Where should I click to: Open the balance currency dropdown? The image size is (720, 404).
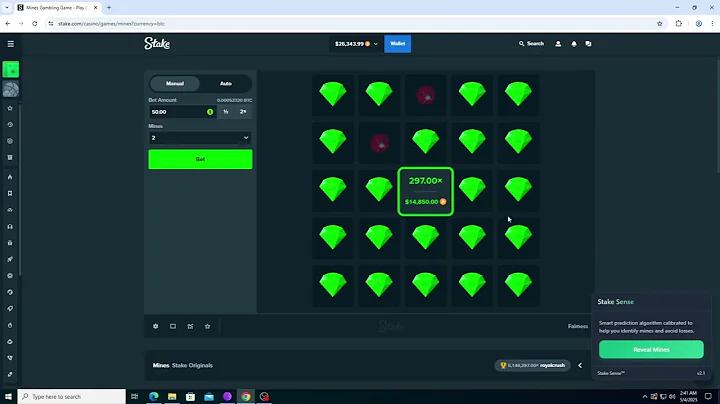click(x=357, y=44)
